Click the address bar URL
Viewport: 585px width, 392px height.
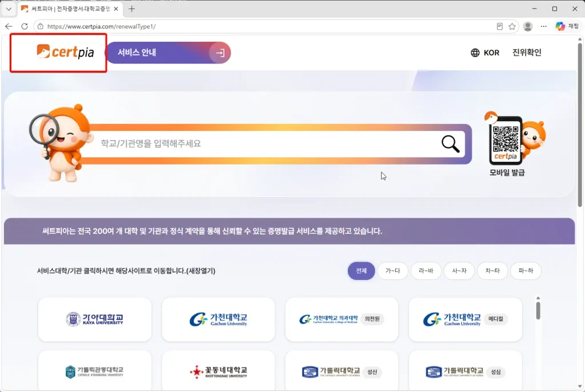[102, 26]
